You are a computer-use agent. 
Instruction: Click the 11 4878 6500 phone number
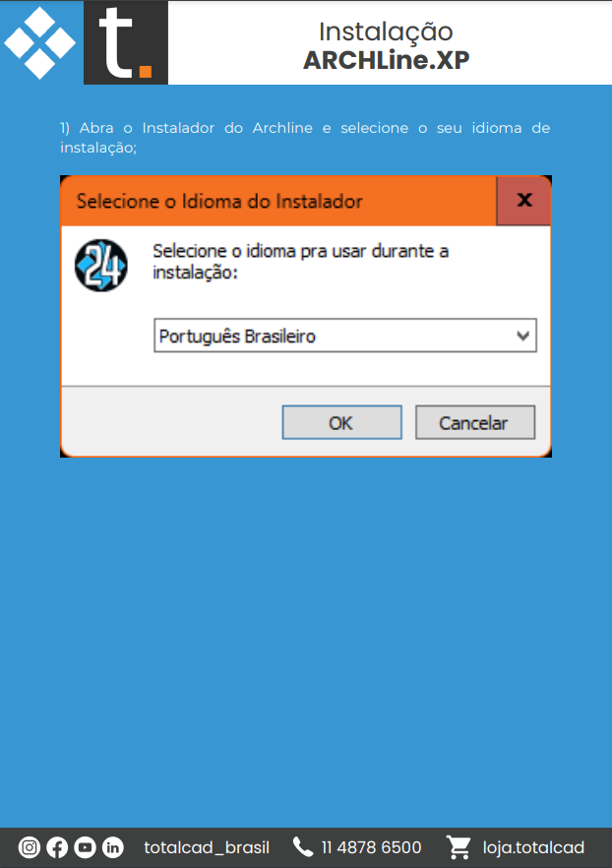coord(371,847)
